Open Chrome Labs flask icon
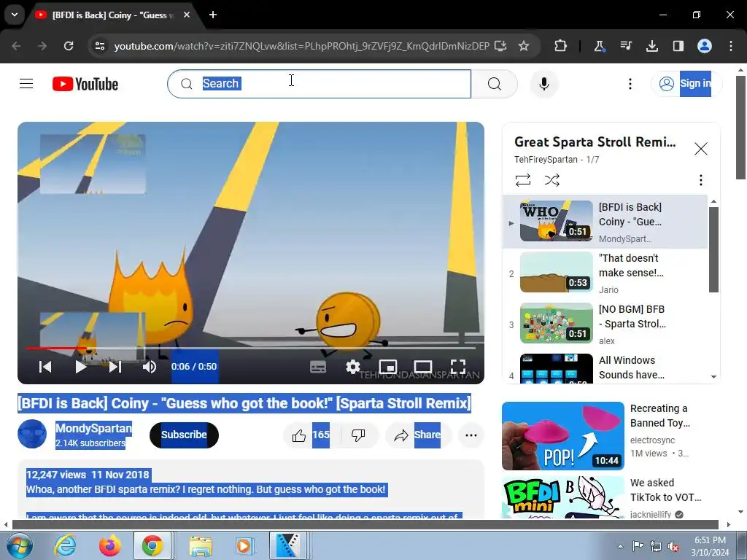The image size is (747, 560). click(600, 46)
